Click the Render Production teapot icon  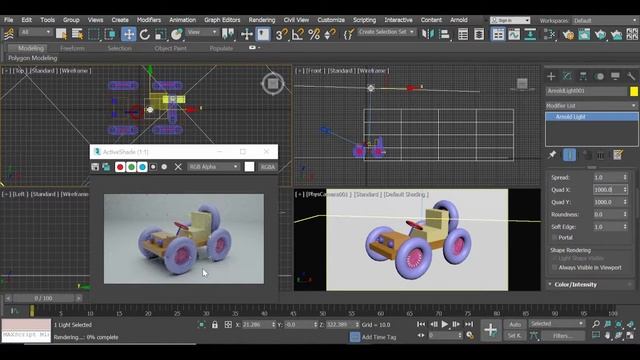tap(600, 34)
